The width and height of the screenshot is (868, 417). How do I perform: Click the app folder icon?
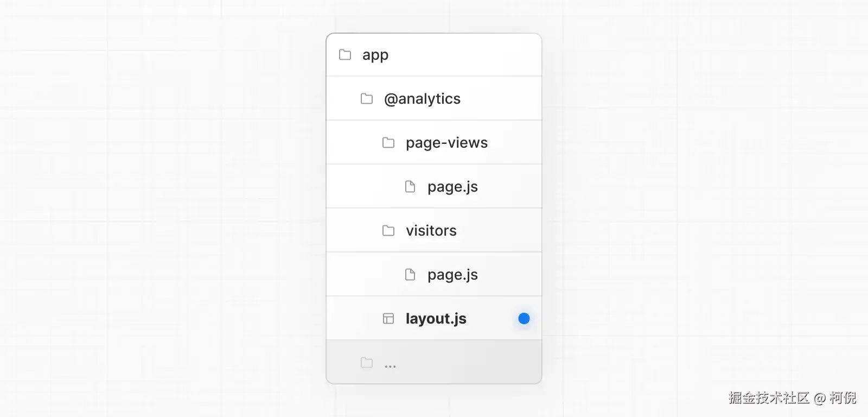pos(345,55)
